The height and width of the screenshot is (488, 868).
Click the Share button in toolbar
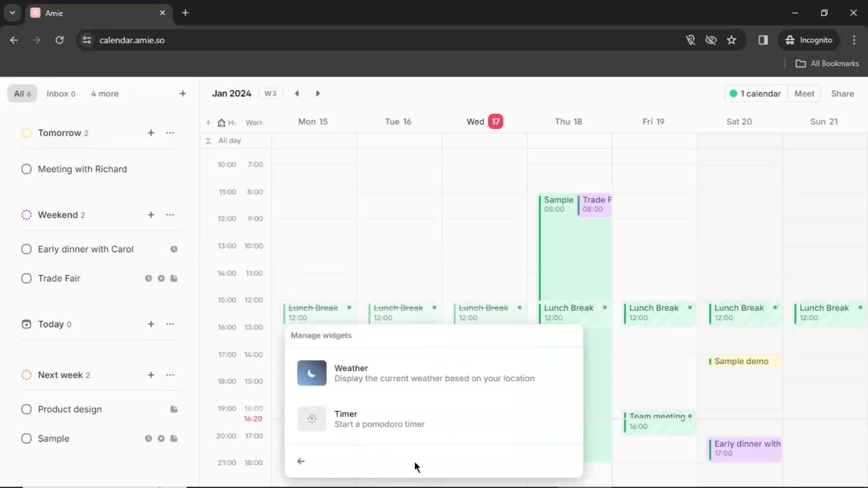[x=843, y=94]
